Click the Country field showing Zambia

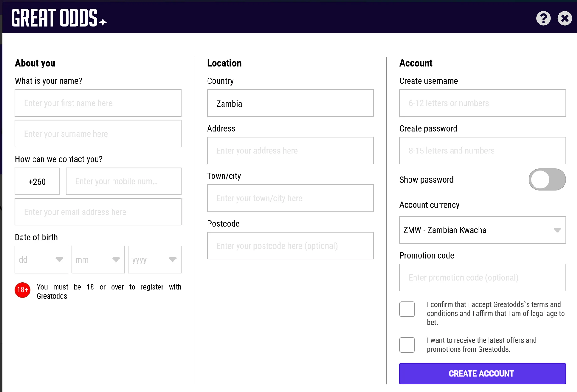[x=290, y=103]
